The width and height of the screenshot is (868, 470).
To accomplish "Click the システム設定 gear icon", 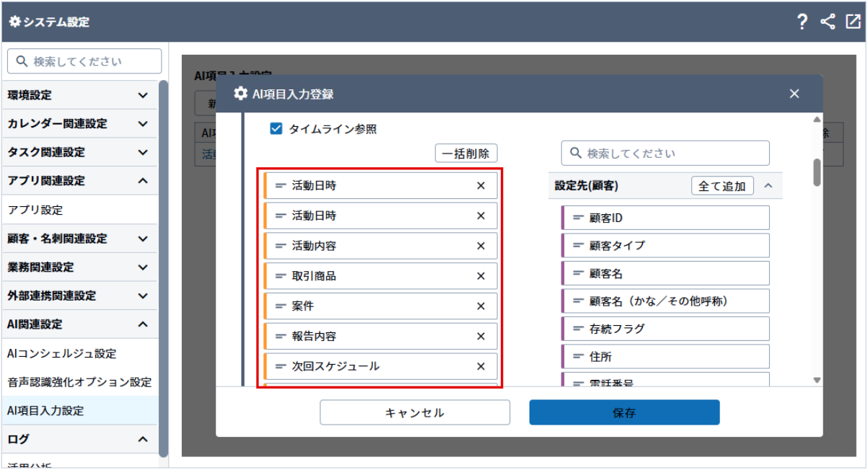I will tap(14, 22).
